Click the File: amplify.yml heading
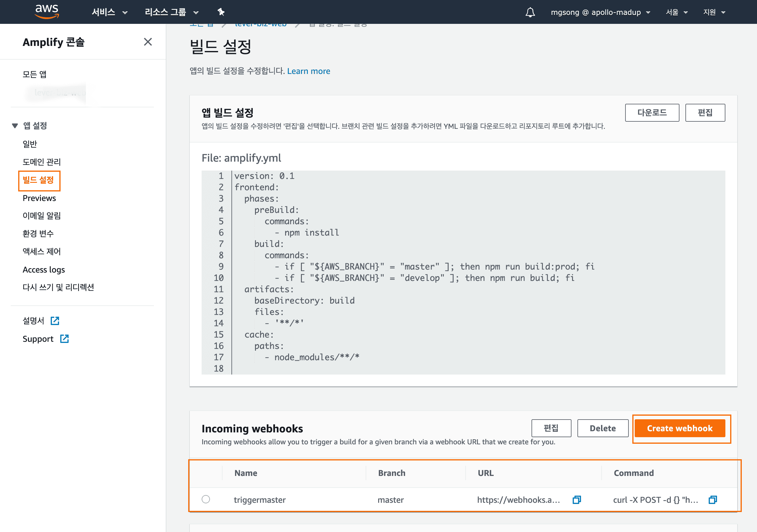Screen dimensions: 757x532 241,158
